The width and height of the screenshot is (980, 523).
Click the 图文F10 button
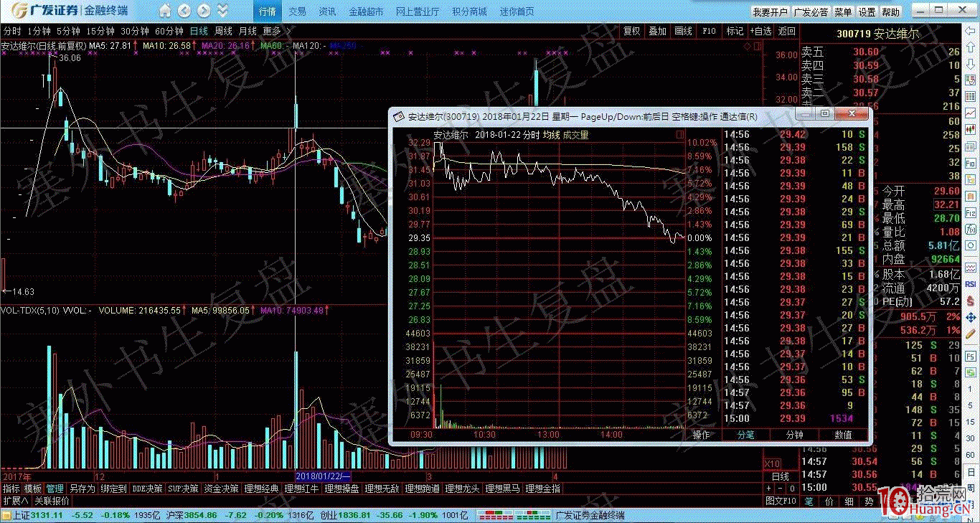coord(781,500)
